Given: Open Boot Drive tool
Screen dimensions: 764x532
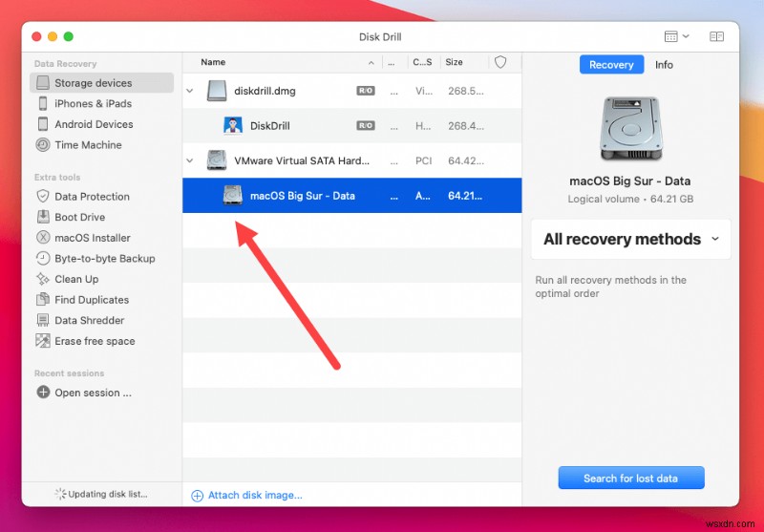Looking at the screenshot, I should tap(79, 217).
